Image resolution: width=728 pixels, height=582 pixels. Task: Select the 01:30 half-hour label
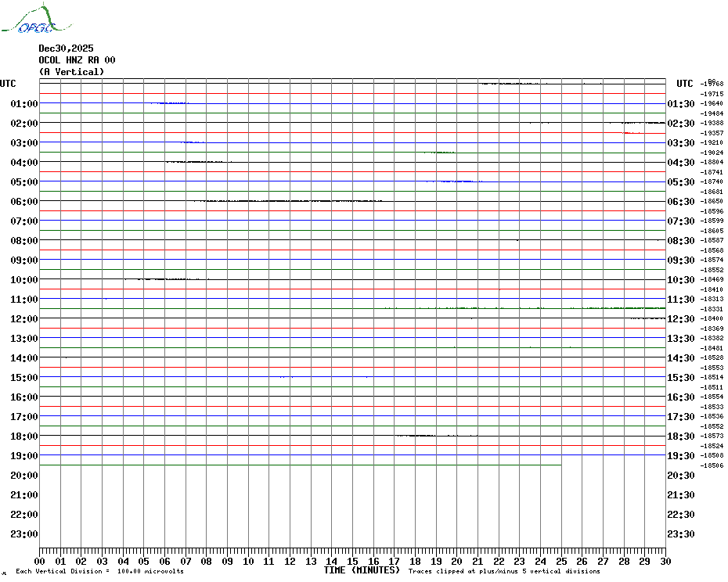tap(681, 103)
